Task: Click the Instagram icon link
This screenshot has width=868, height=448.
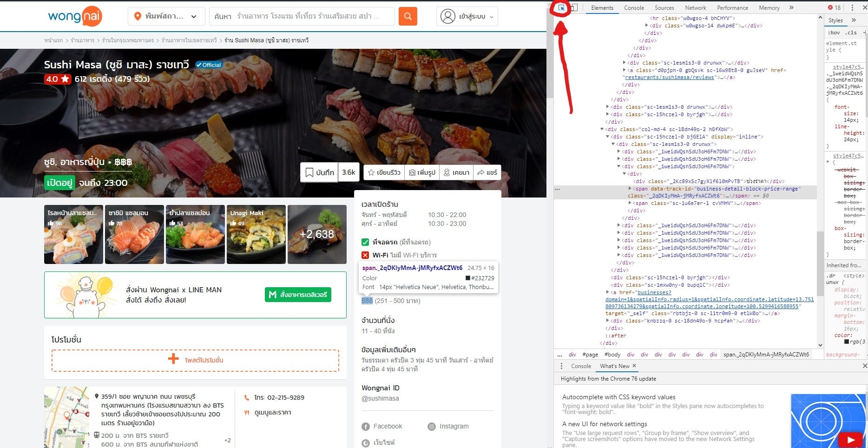Action: click(432, 427)
